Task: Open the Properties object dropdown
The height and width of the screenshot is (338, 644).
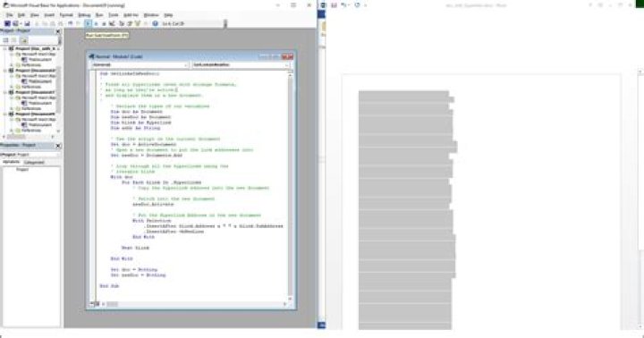Action: point(57,155)
